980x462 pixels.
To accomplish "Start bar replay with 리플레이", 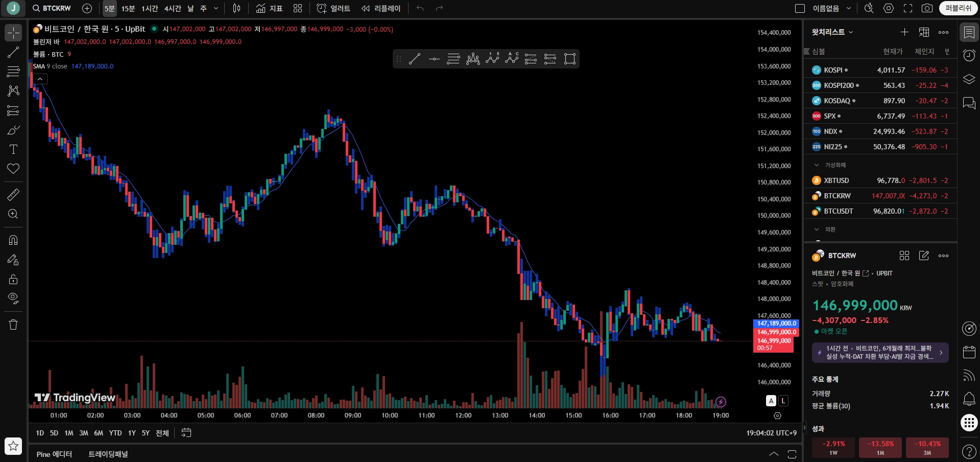I will tap(381, 8).
